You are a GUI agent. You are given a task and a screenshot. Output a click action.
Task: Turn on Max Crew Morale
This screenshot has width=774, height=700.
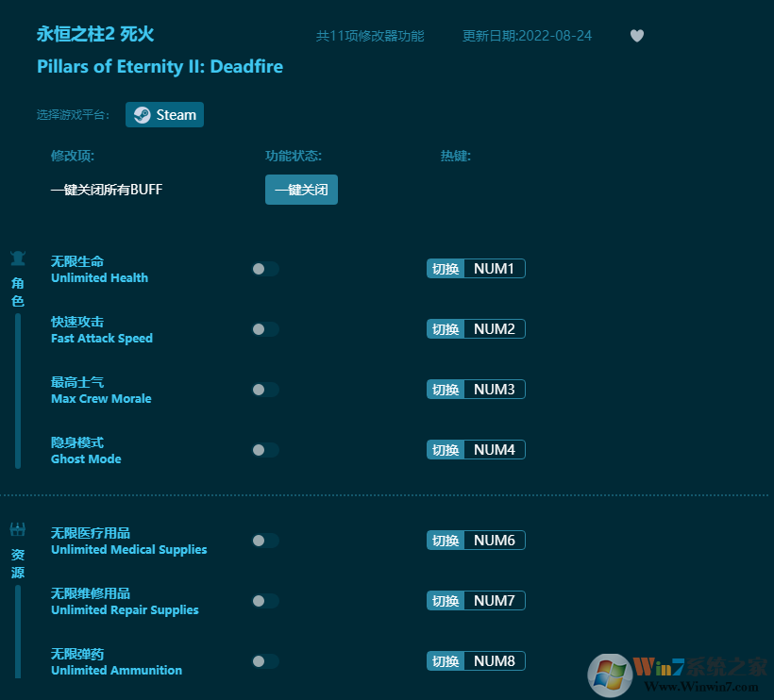[x=265, y=390]
